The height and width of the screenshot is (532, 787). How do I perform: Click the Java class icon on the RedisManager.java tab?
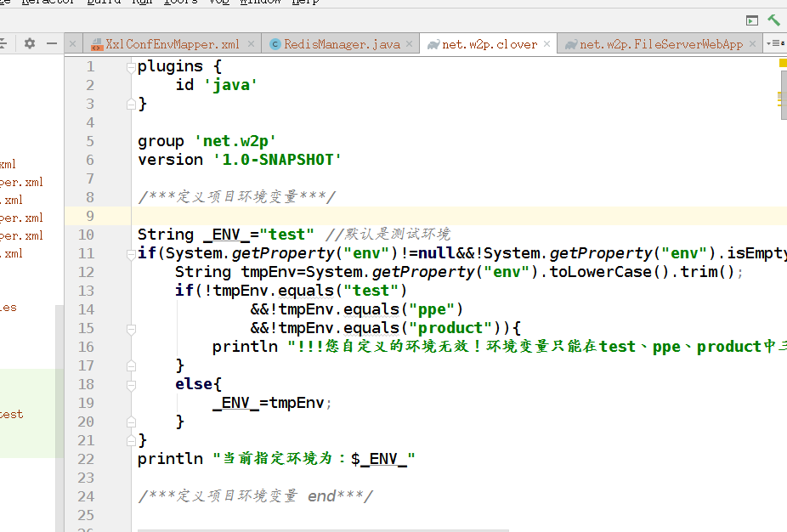(275, 45)
